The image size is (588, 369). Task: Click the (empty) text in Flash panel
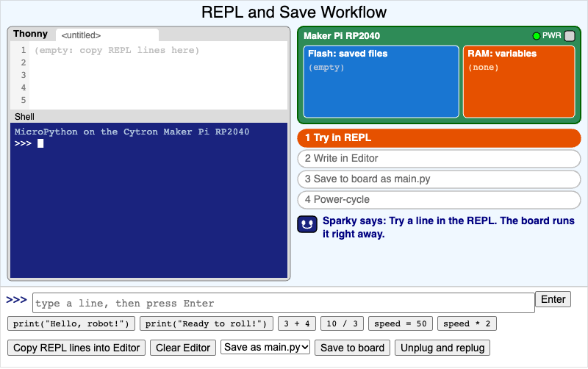coord(326,68)
